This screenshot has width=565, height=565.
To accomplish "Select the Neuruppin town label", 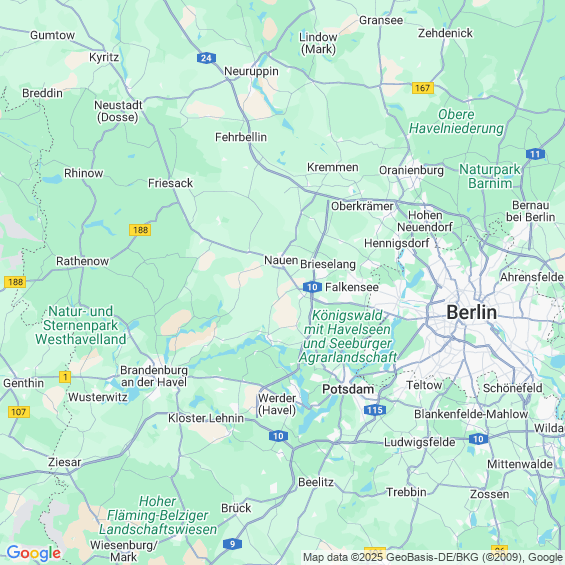I will tap(251, 71).
